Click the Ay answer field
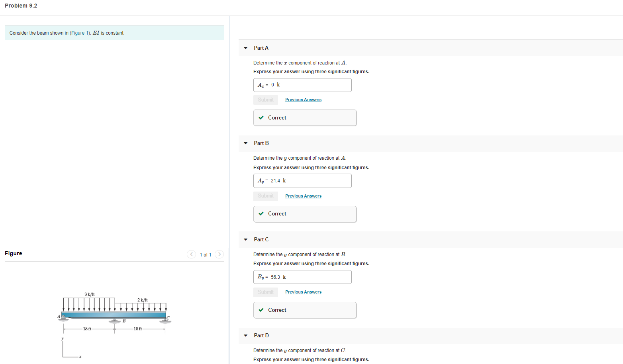The width and height of the screenshot is (623, 364). 302,181
